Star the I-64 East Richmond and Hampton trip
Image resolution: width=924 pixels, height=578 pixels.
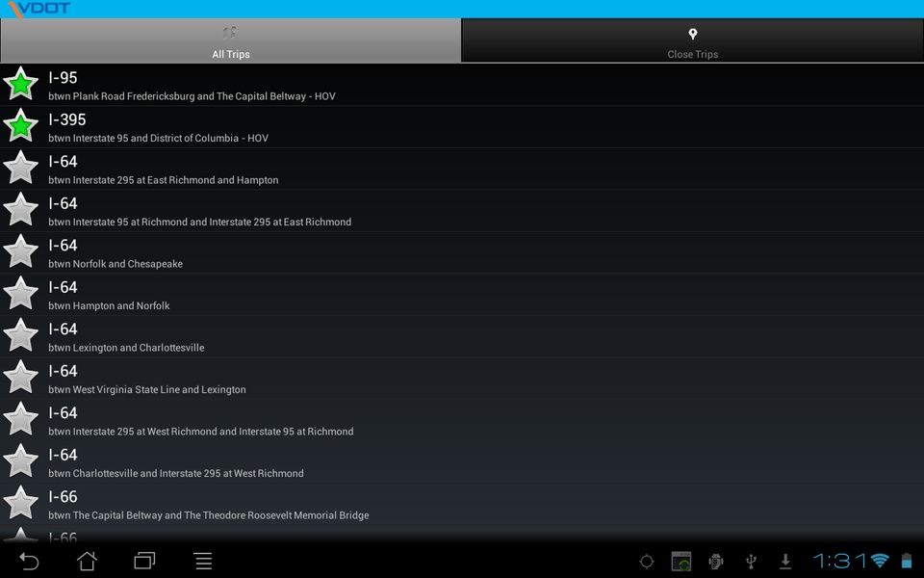(20, 167)
